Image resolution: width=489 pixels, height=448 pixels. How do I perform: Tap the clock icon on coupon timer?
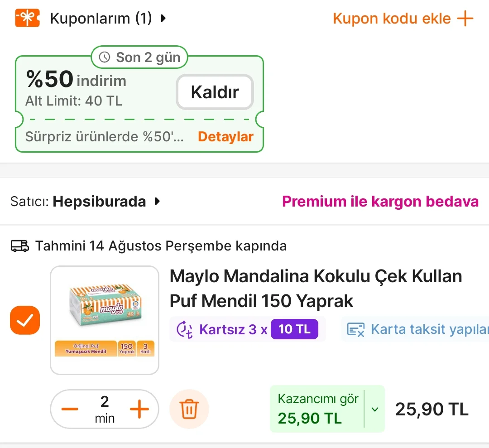[105, 58]
